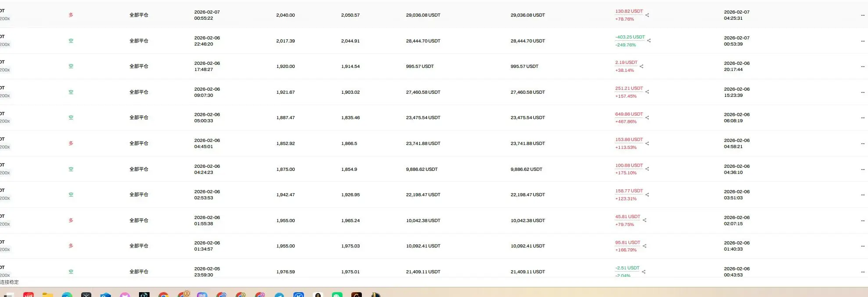Select entry price 1,887.47
This screenshot has width=868, height=297.
tap(286, 118)
